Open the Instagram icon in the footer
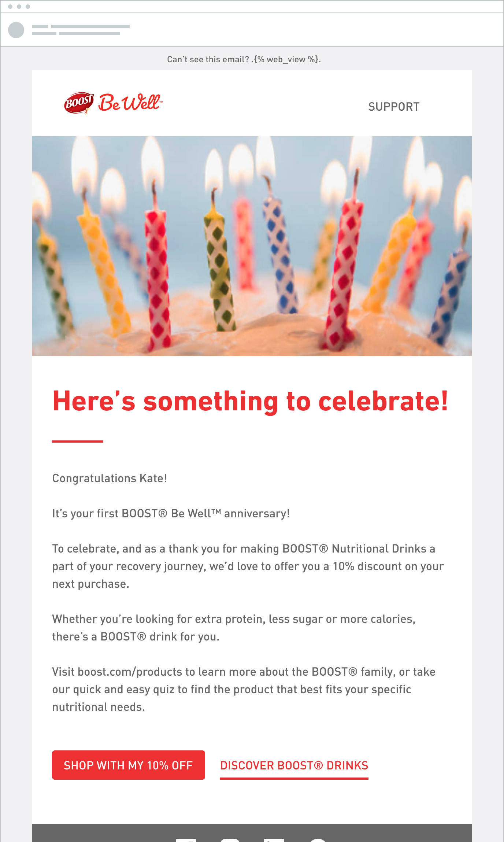Viewport: 504px width, 842px height. (230, 839)
